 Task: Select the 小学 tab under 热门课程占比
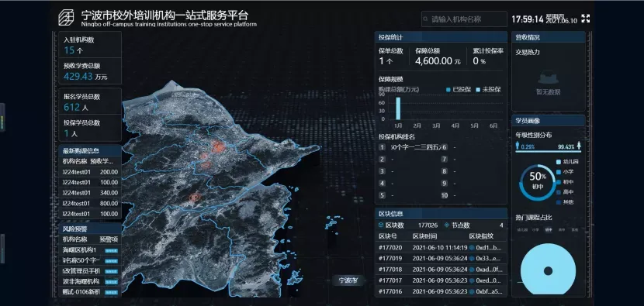tap(535, 230)
